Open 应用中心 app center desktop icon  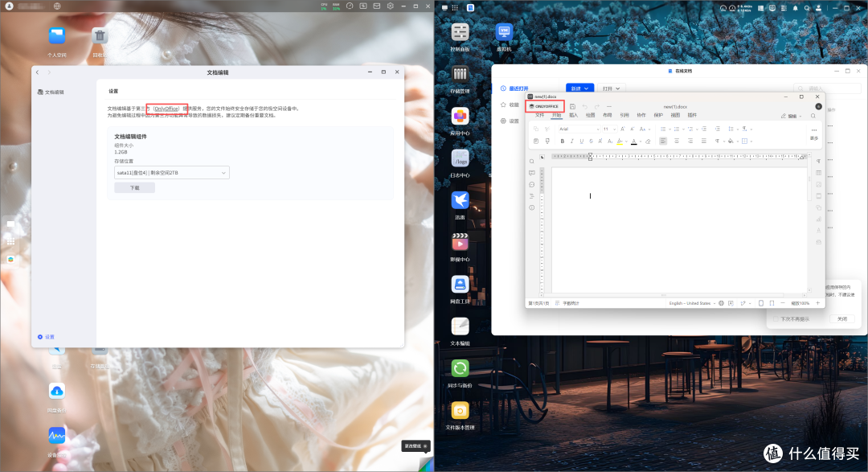460,116
